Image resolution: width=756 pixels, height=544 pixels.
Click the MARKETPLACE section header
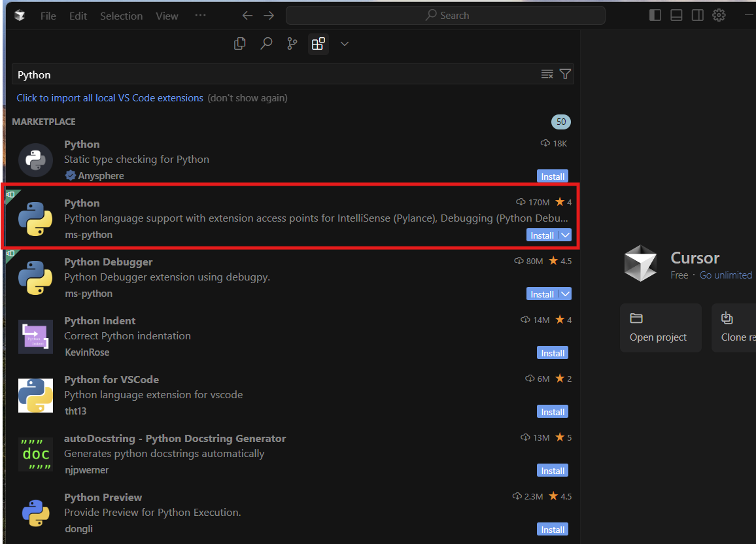[44, 122]
